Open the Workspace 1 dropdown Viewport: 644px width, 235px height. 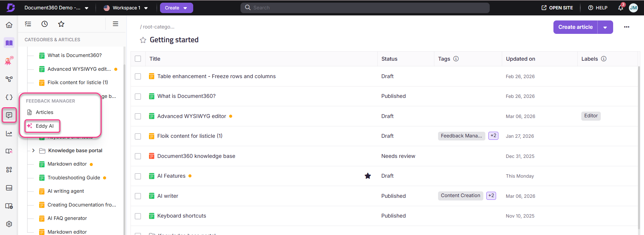coord(126,8)
